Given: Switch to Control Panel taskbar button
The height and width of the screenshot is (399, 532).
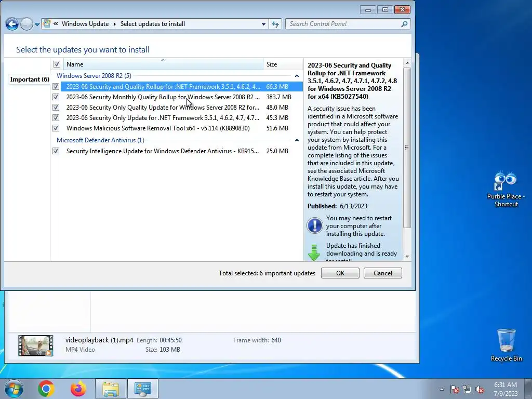Looking at the screenshot, I should 142,389.
